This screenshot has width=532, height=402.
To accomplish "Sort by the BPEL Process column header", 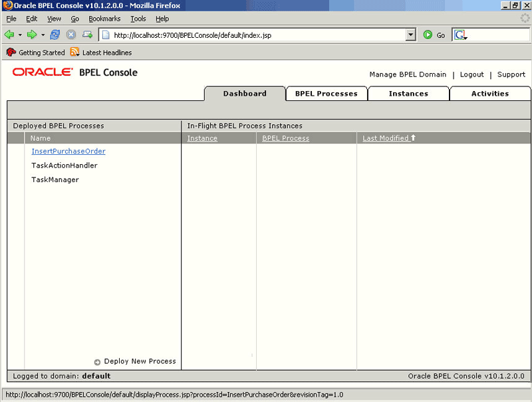I will click(x=286, y=138).
